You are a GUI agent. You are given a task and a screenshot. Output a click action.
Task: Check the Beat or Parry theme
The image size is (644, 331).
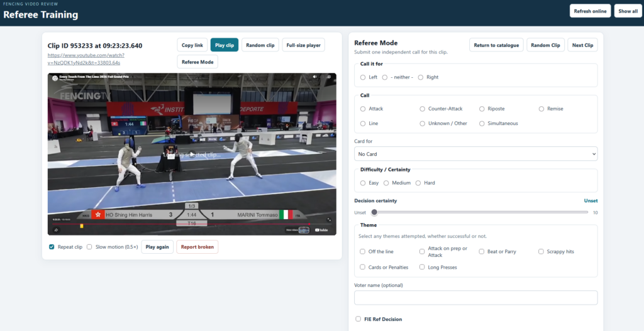pyautogui.click(x=482, y=251)
